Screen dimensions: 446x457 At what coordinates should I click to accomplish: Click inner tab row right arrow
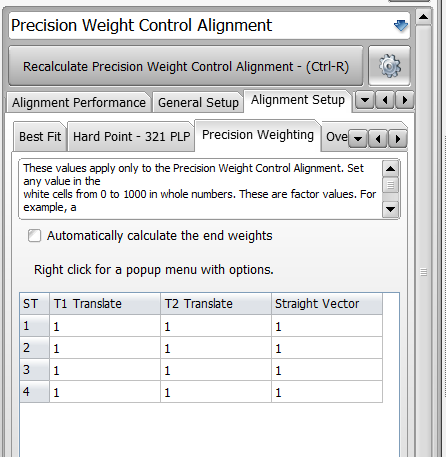pos(397,138)
